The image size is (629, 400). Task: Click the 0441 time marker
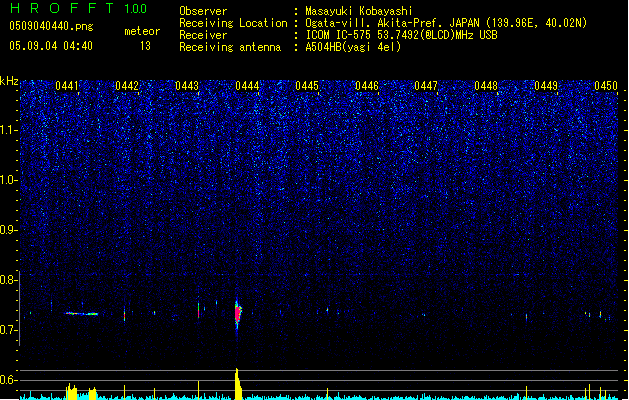[x=67, y=86]
